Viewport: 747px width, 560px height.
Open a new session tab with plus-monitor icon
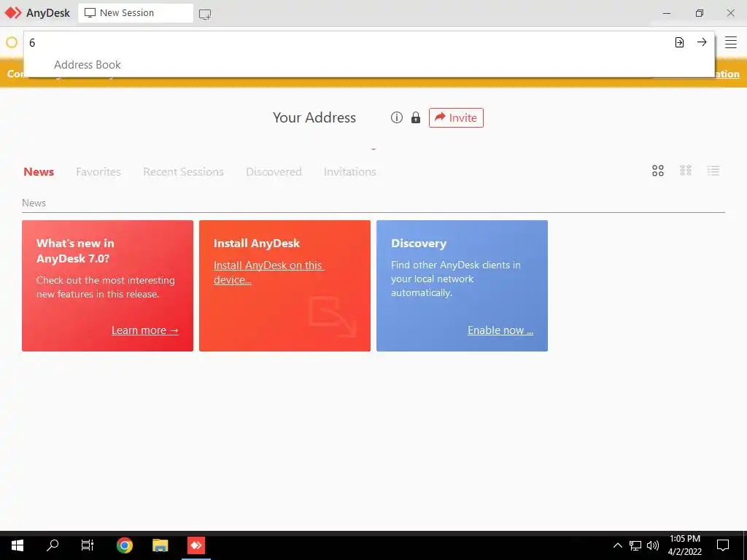[205, 14]
